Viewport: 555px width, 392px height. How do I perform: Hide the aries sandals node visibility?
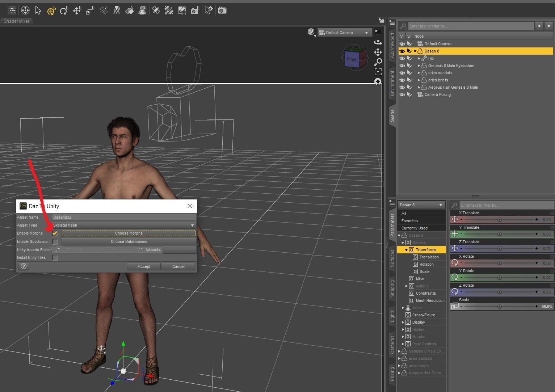pos(402,73)
